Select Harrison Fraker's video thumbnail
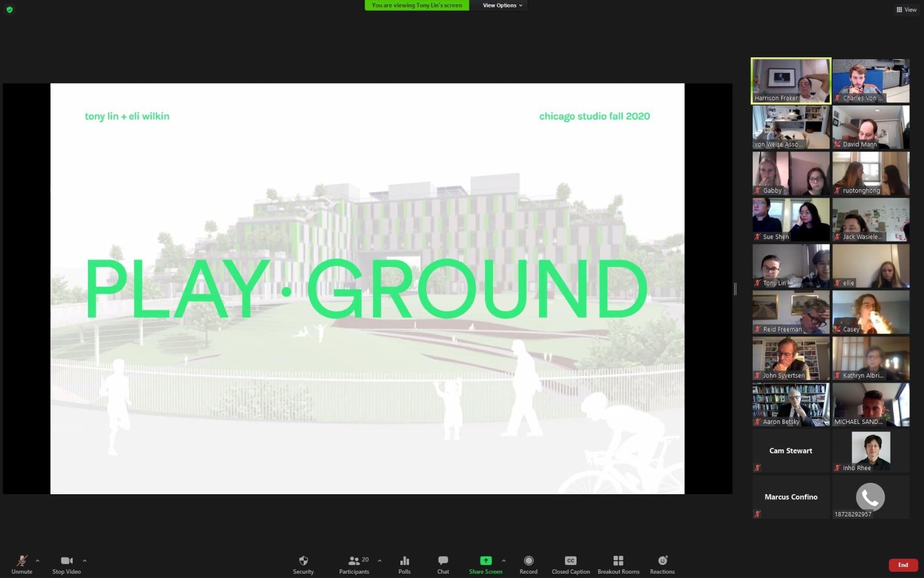The image size is (924, 578). pyautogui.click(x=791, y=81)
